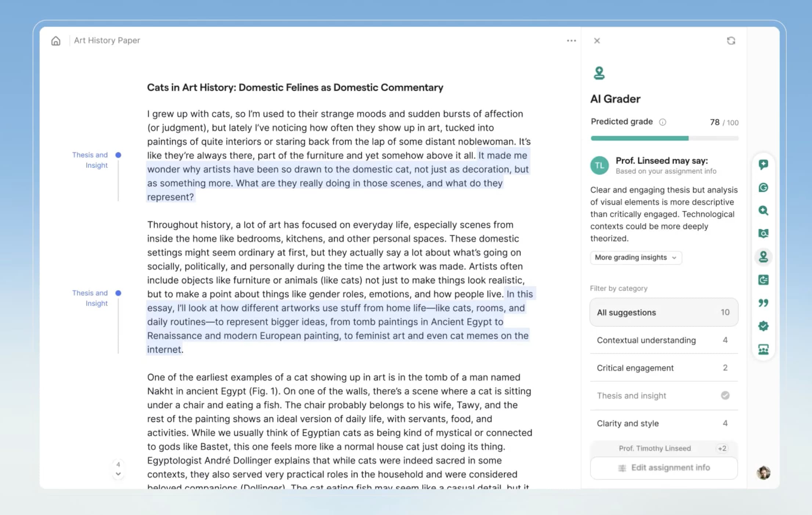Select the paraphrase tool icon
Image resolution: width=812 pixels, height=515 pixels.
[x=764, y=280]
